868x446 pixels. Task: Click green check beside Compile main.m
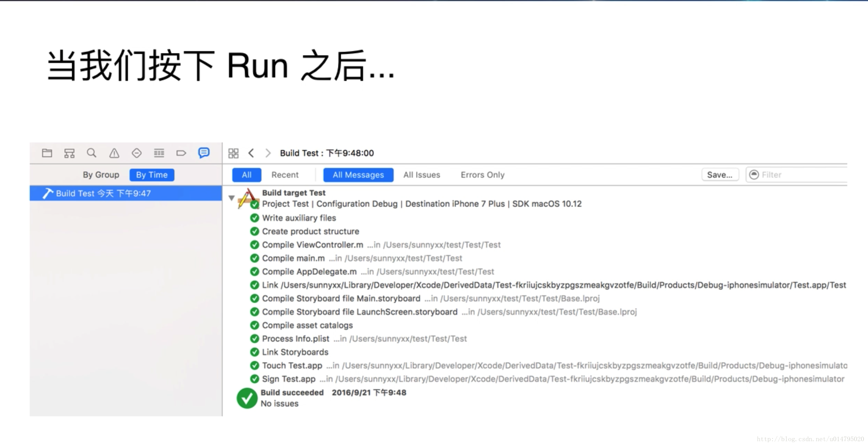tap(255, 258)
